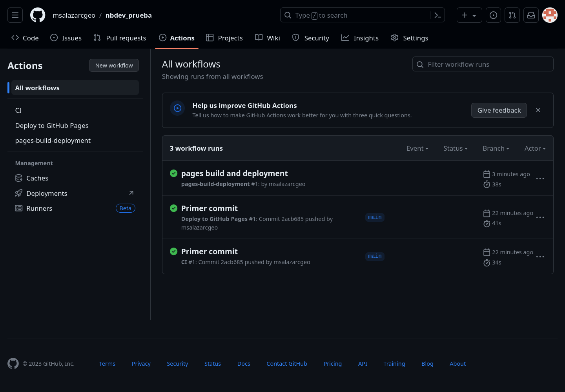Open the issues icon in header
Screen dimensions: 565x392
[x=493, y=15]
